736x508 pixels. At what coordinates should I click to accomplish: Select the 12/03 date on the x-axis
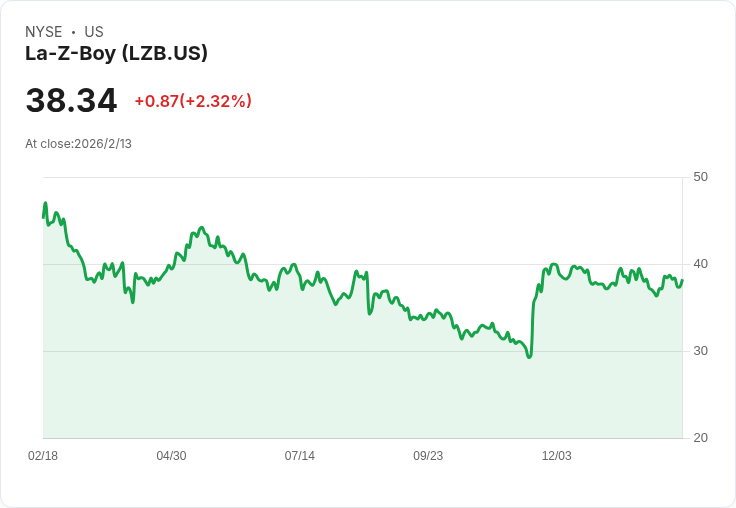click(x=556, y=456)
